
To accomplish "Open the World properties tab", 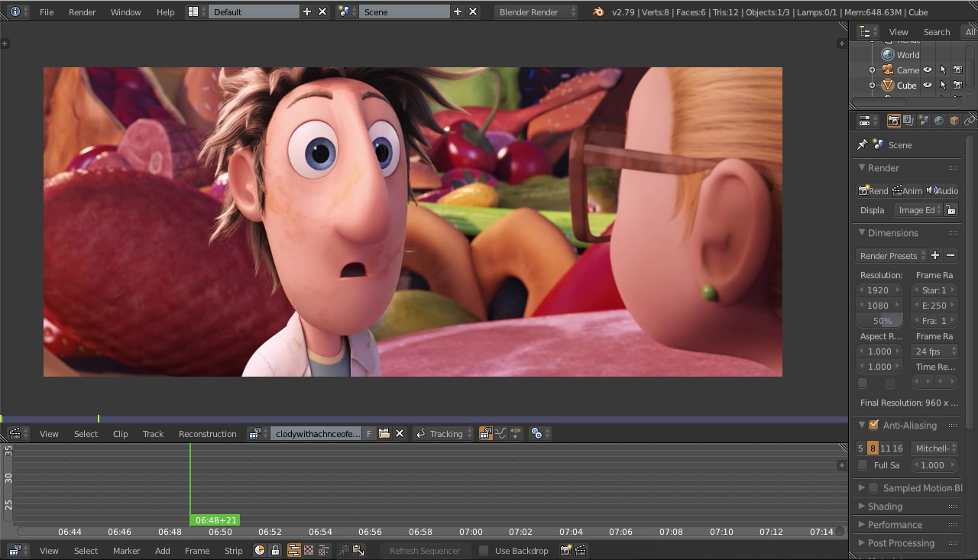I will click(939, 121).
